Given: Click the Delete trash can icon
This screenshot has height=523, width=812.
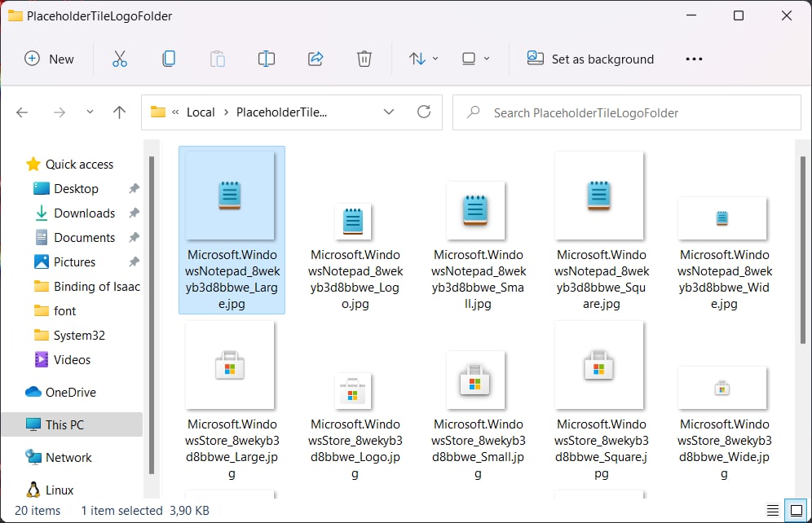Looking at the screenshot, I should pos(364,59).
